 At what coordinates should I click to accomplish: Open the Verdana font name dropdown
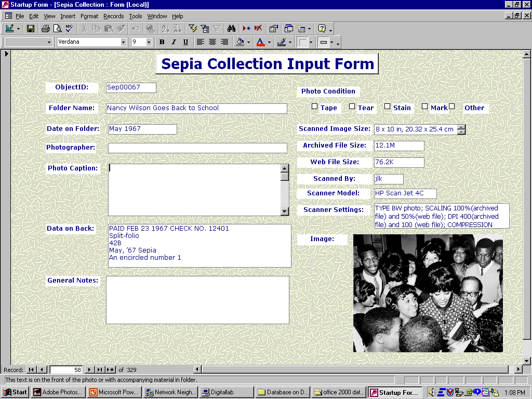point(124,42)
